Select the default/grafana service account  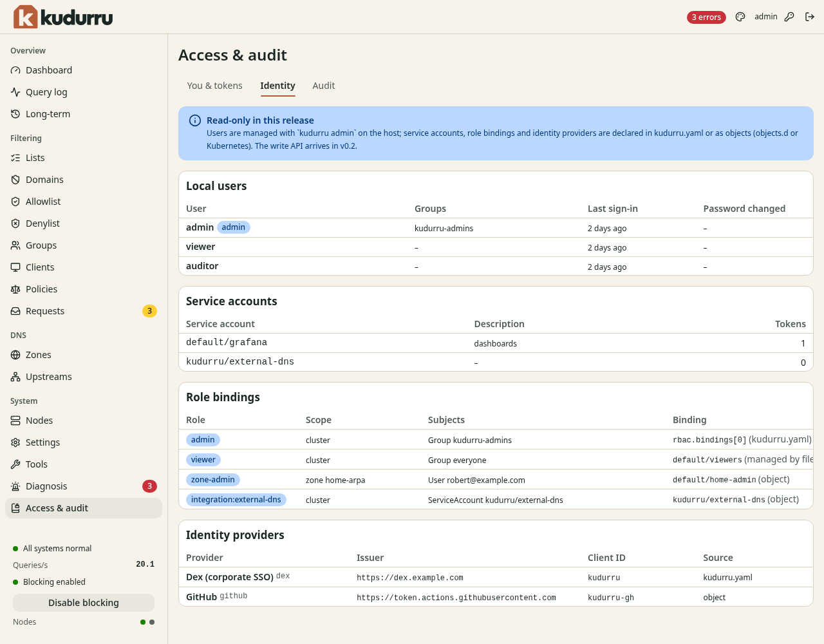pos(227,343)
